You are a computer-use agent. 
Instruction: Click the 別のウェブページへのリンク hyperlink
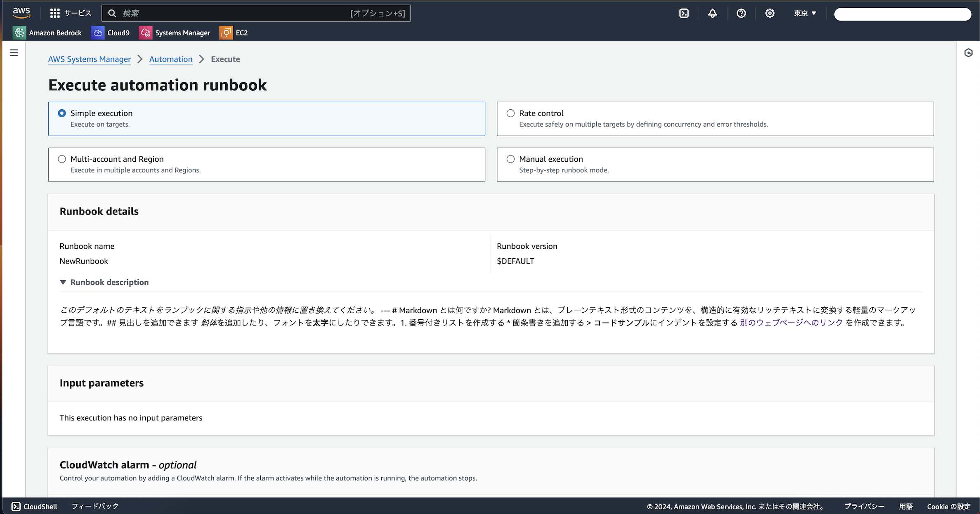(x=790, y=323)
